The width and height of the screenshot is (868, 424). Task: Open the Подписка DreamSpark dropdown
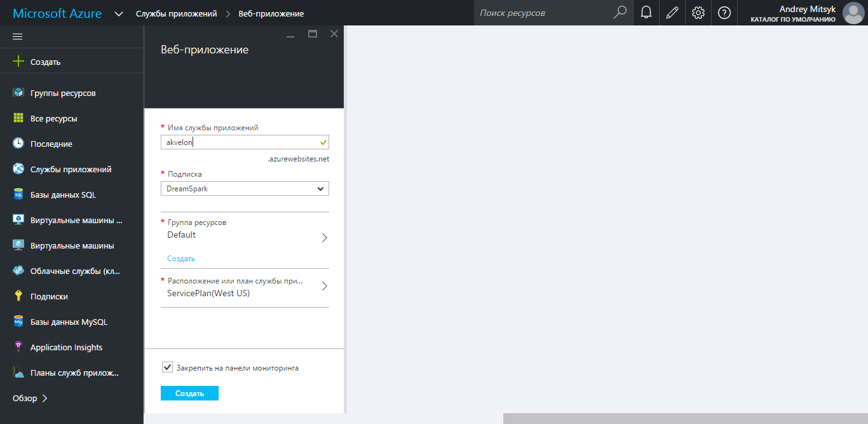pos(245,189)
